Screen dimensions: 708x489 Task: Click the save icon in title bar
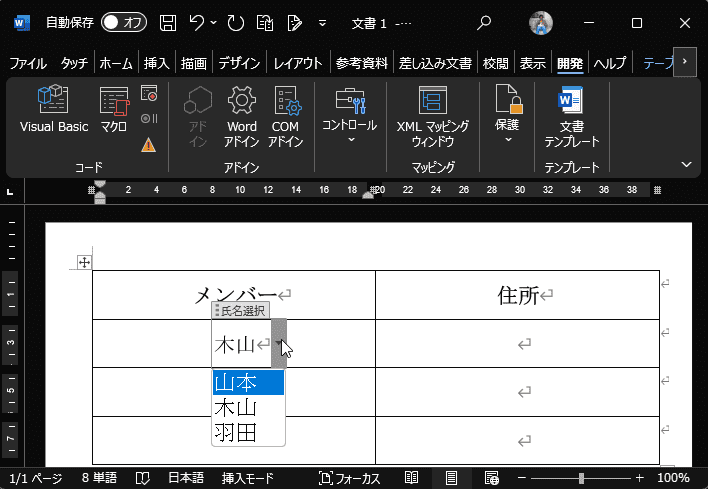click(x=169, y=22)
